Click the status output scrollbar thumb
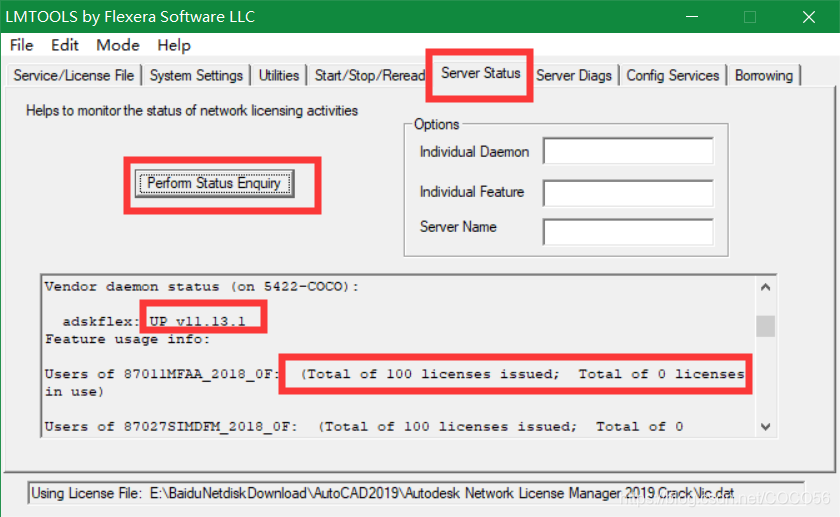This screenshot has height=517, width=840. click(765, 326)
